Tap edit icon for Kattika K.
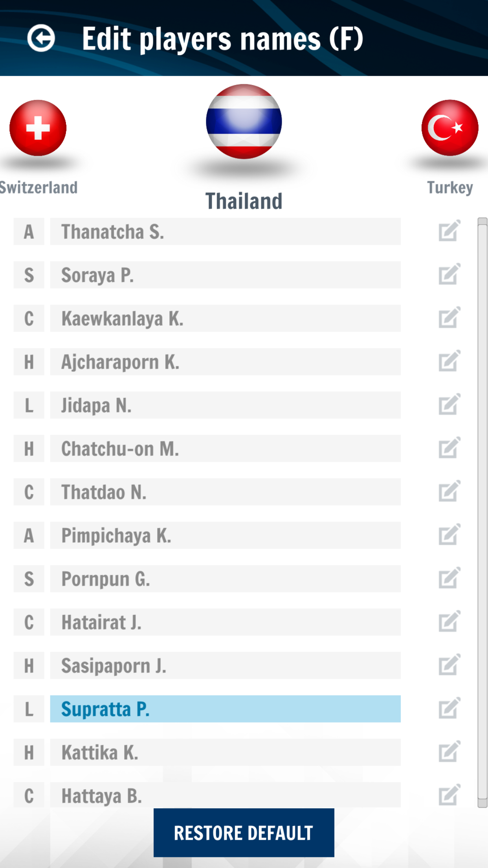The image size is (488, 868). coord(449,752)
